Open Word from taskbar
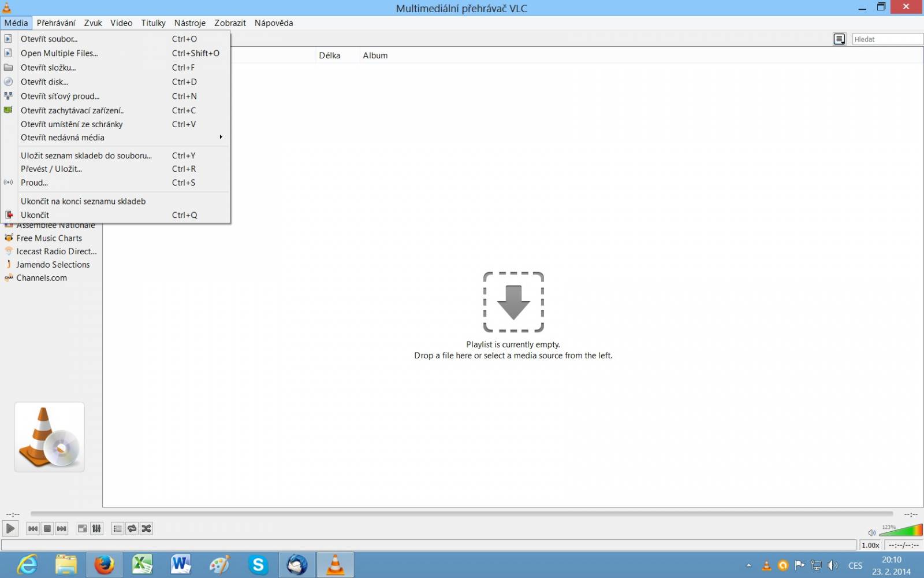Image resolution: width=924 pixels, height=578 pixels. [x=181, y=565]
